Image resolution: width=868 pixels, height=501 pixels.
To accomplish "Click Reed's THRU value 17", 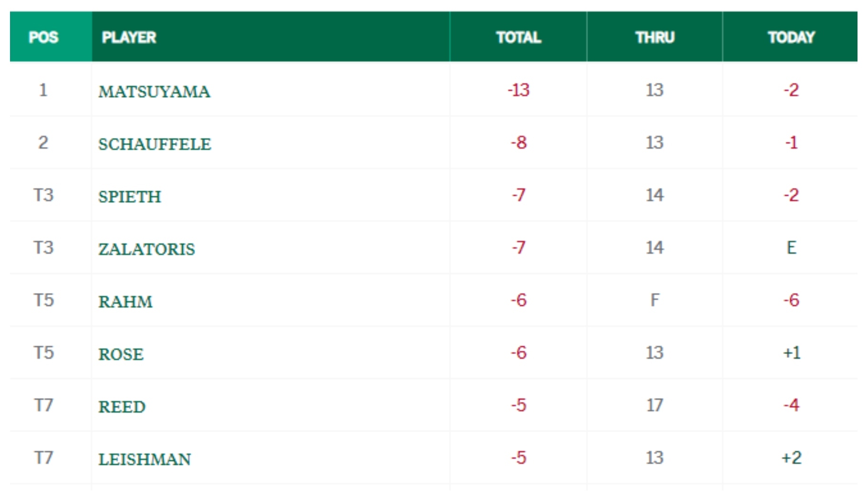I will (655, 405).
